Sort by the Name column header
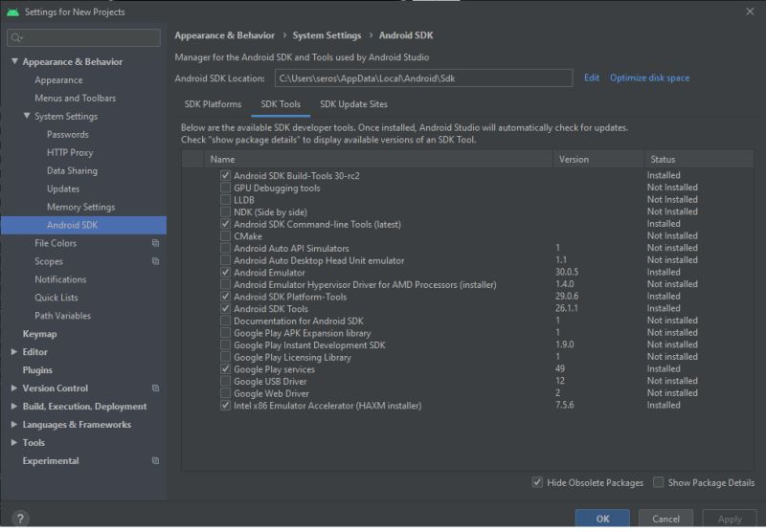This screenshot has height=532, width=766. click(x=378, y=159)
